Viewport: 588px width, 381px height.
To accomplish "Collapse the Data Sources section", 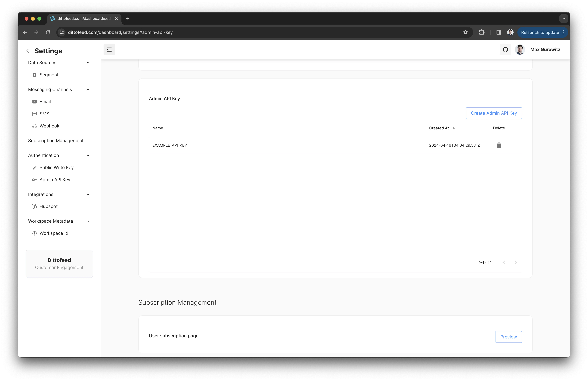I will point(88,63).
